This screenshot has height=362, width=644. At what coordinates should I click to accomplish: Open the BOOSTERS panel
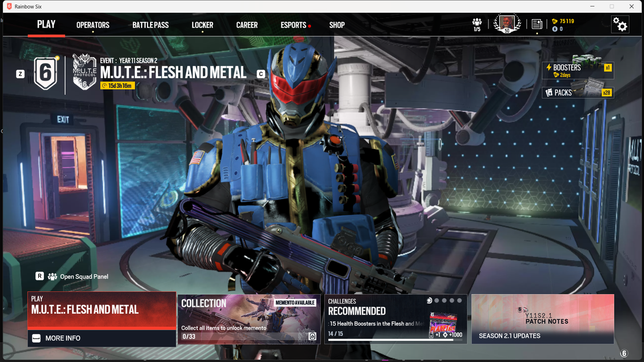(578, 70)
